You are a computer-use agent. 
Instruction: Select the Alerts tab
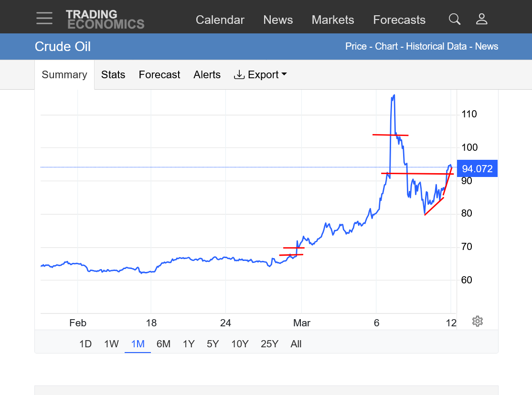click(207, 75)
